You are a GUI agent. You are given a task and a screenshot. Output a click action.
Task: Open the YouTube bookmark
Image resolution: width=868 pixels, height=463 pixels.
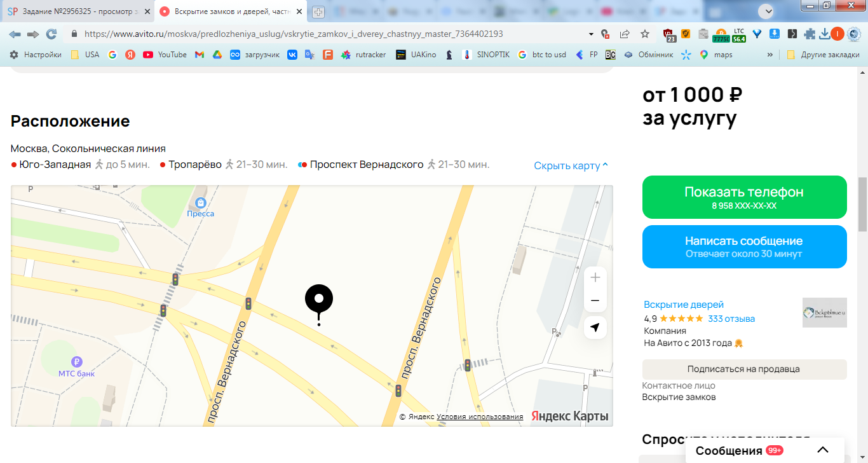point(165,55)
